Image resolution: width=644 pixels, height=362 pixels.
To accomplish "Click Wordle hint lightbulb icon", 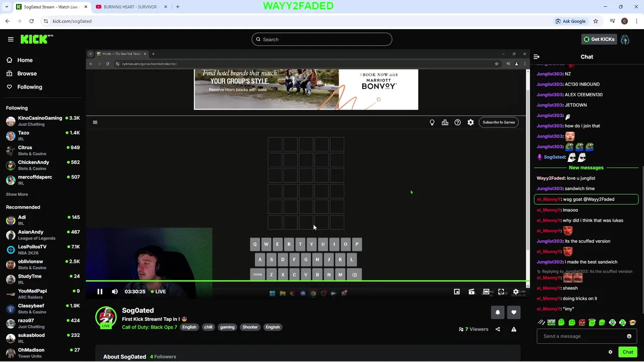I will click(432, 122).
